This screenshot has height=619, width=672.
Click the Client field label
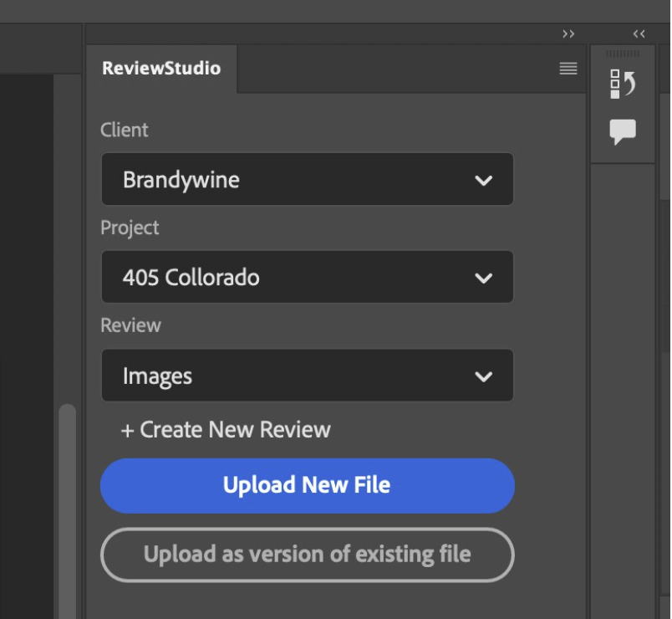click(x=125, y=130)
